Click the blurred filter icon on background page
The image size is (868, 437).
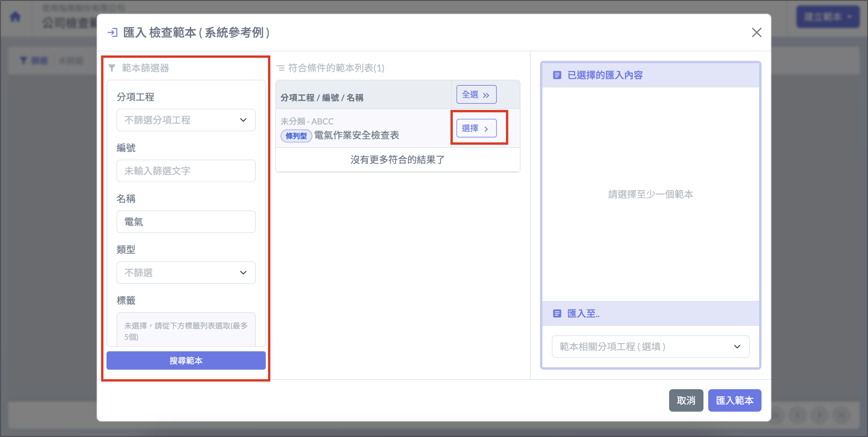[24, 60]
